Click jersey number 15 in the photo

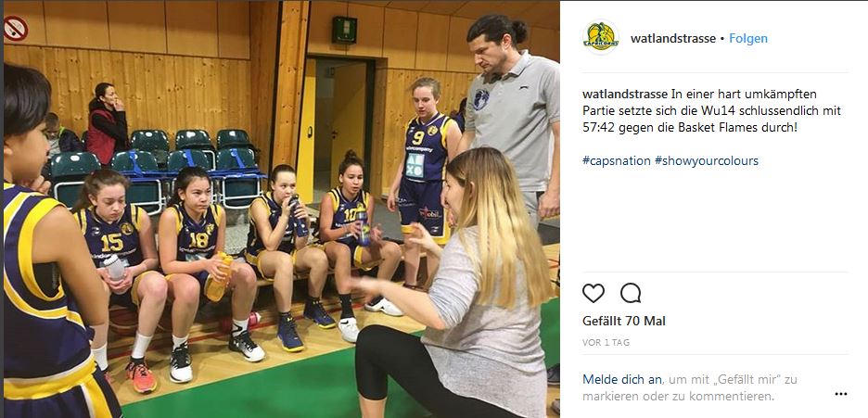point(112,242)
